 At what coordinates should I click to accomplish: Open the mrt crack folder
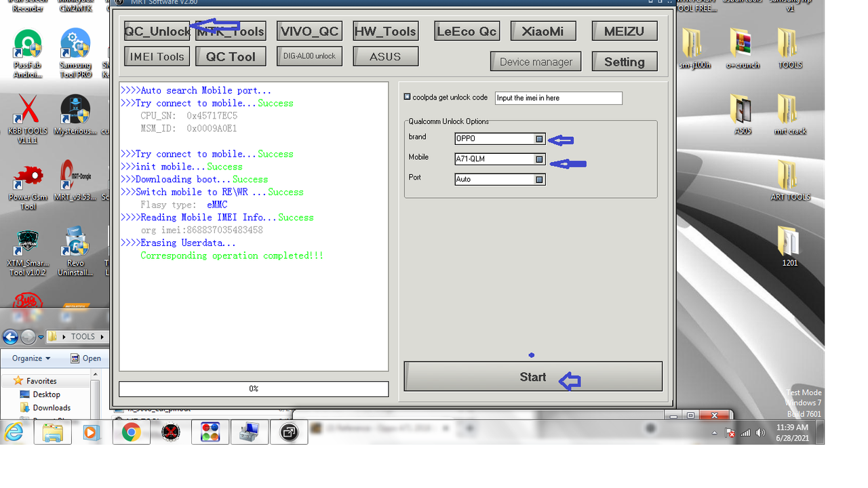[790, 115]
